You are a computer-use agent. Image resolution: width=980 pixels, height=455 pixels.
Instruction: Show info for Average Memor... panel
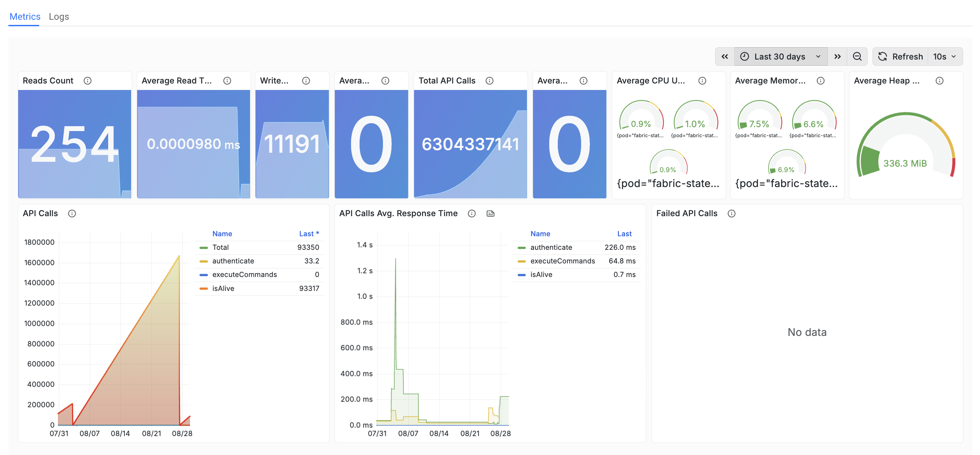coord(821,81)
